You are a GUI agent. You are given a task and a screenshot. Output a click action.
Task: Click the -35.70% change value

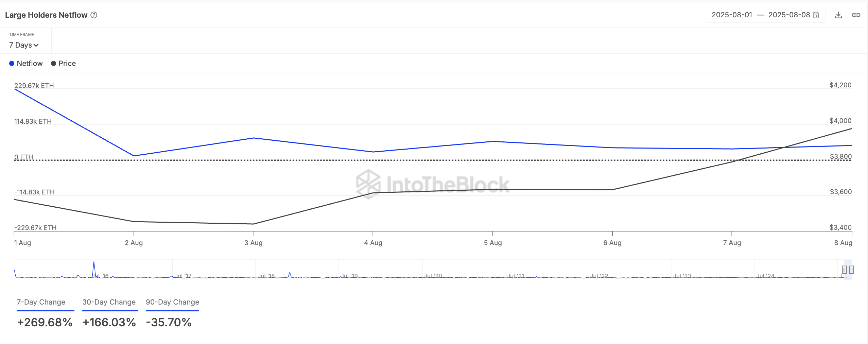tap(169, 322)
